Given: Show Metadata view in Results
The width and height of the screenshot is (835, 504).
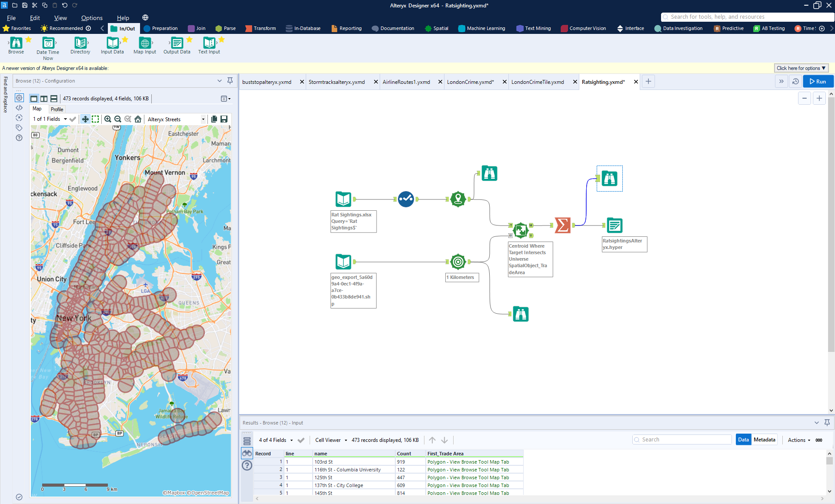Looking at the screenshot, I should (764, 440).
